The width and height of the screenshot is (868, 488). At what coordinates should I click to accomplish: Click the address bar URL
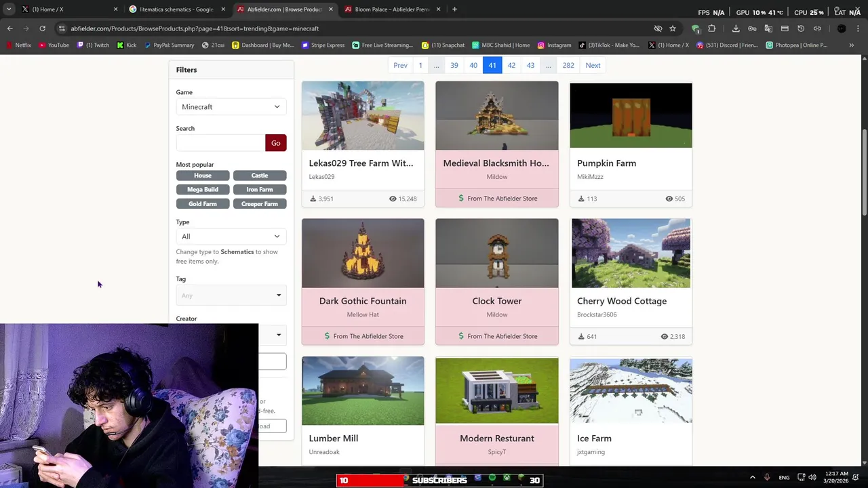195,28
